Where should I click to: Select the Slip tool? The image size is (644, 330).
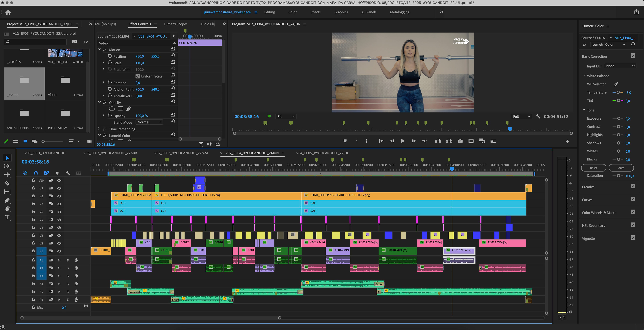[x=7, y=192]
